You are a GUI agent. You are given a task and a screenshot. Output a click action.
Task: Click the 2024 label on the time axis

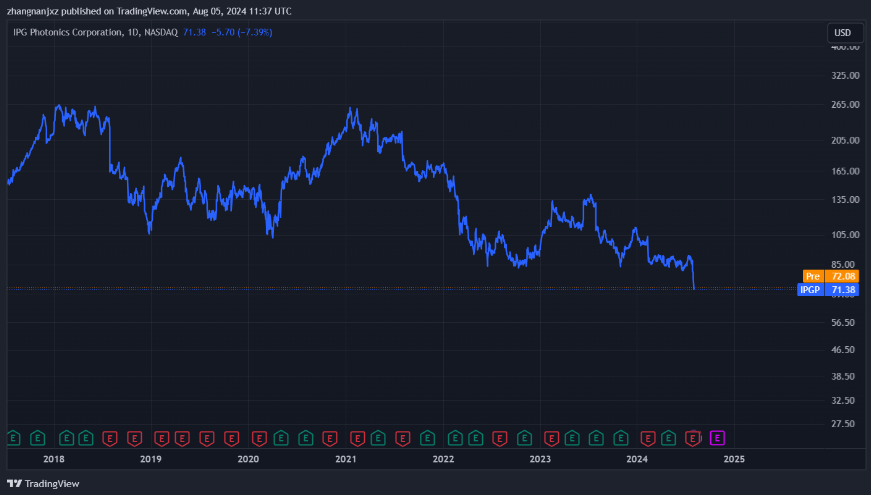click(637, 459)
